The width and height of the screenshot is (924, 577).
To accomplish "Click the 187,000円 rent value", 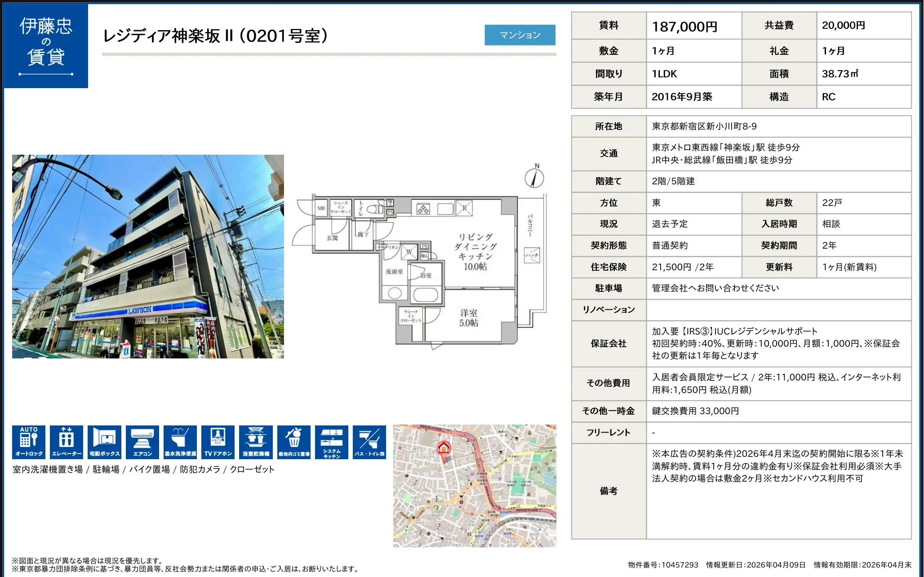I will [684, 27].
